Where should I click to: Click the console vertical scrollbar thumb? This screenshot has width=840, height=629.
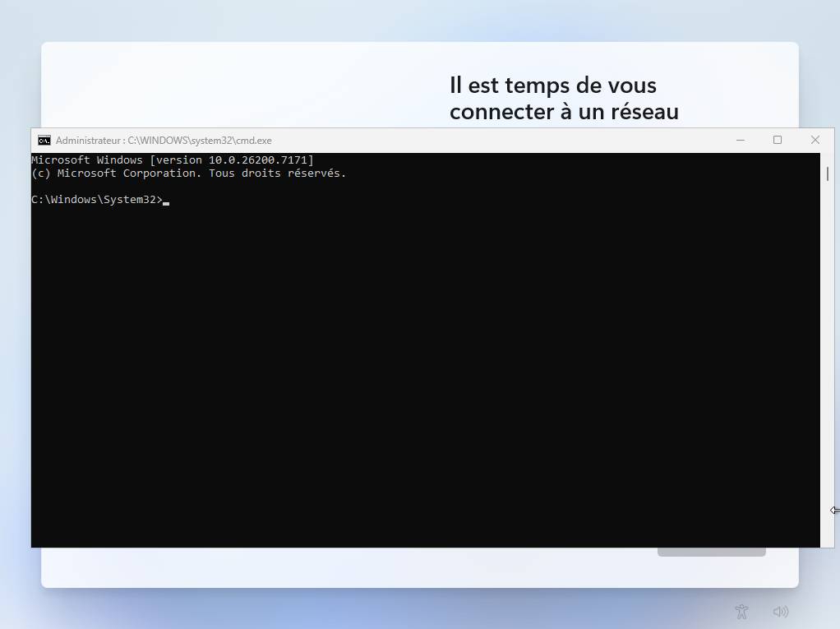coord(827,173)
